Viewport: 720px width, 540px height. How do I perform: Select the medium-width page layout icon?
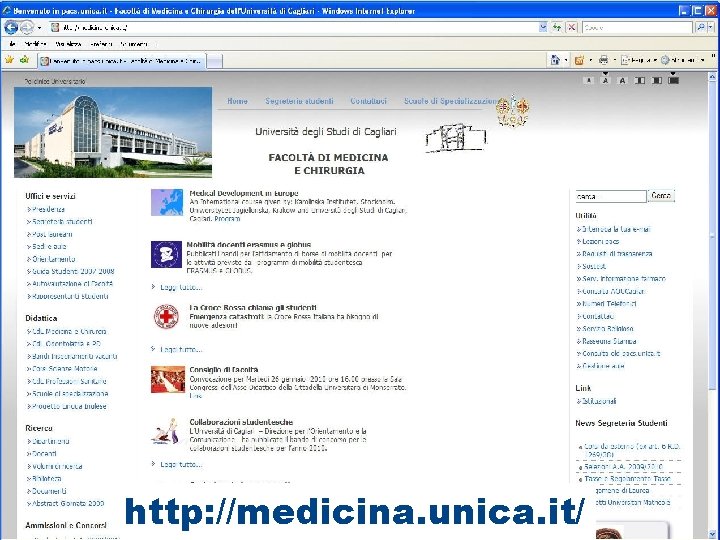point(657,80)
